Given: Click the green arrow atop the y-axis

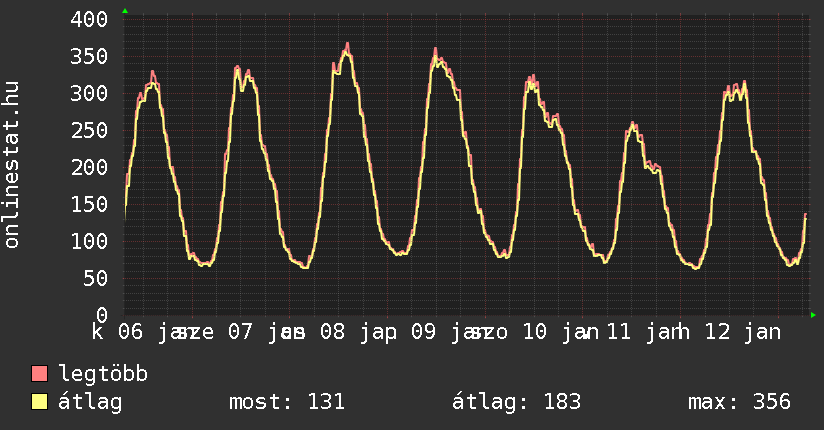Looking at the screenshot, I should (125, 10).
